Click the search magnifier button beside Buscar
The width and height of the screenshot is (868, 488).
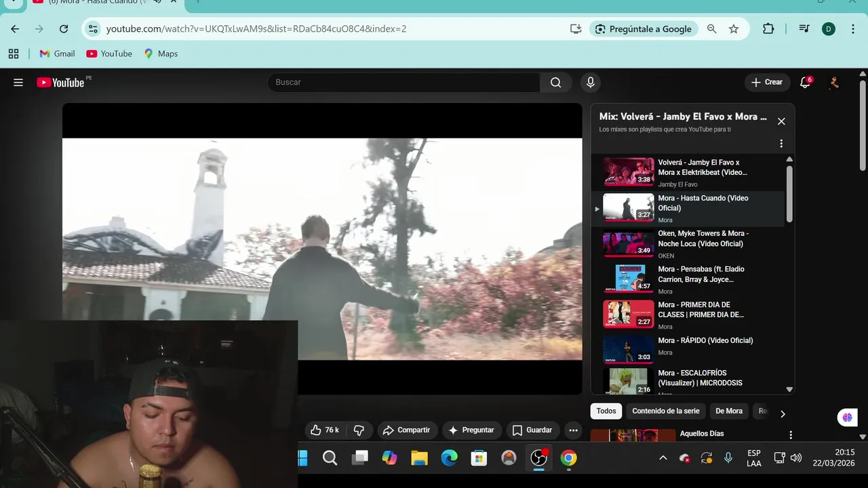(555, 82)
